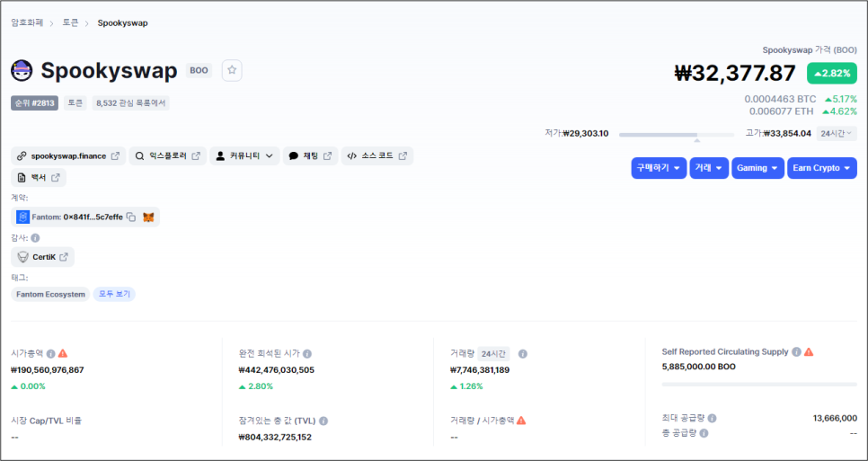
Task: Add token to MetaMask fox icon
Action: (x=148, y=217)
